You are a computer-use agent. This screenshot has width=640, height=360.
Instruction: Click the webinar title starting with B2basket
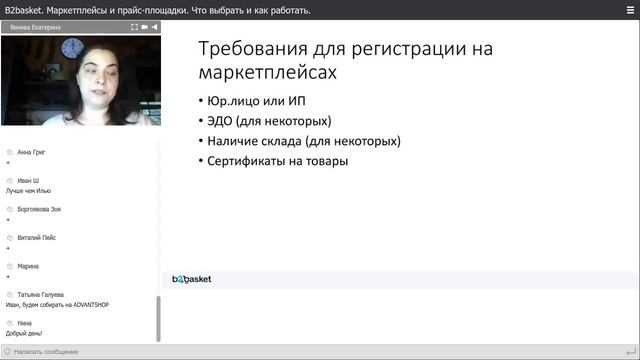(158, 10)
